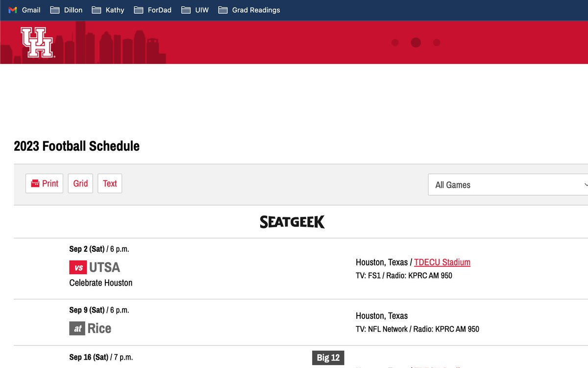Click the red vs badge next to UTSA

[x=78, y=267]
